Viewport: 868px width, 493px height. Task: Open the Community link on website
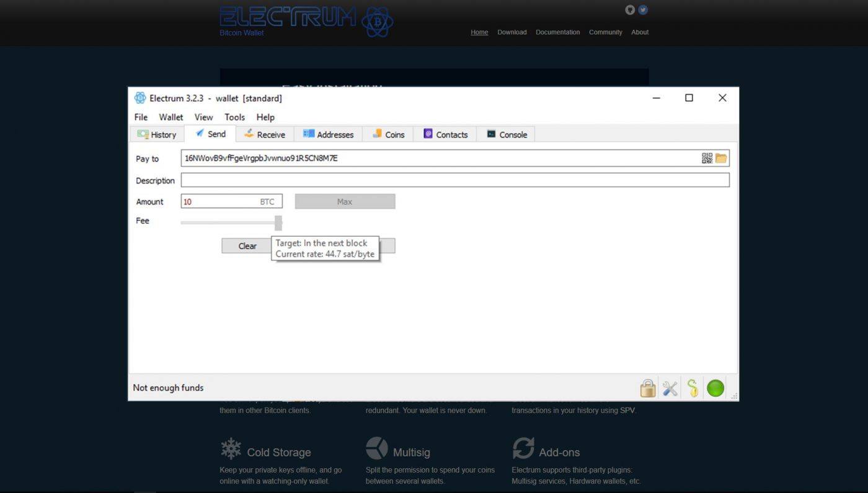pyautogui.click(x=606, y=32)
